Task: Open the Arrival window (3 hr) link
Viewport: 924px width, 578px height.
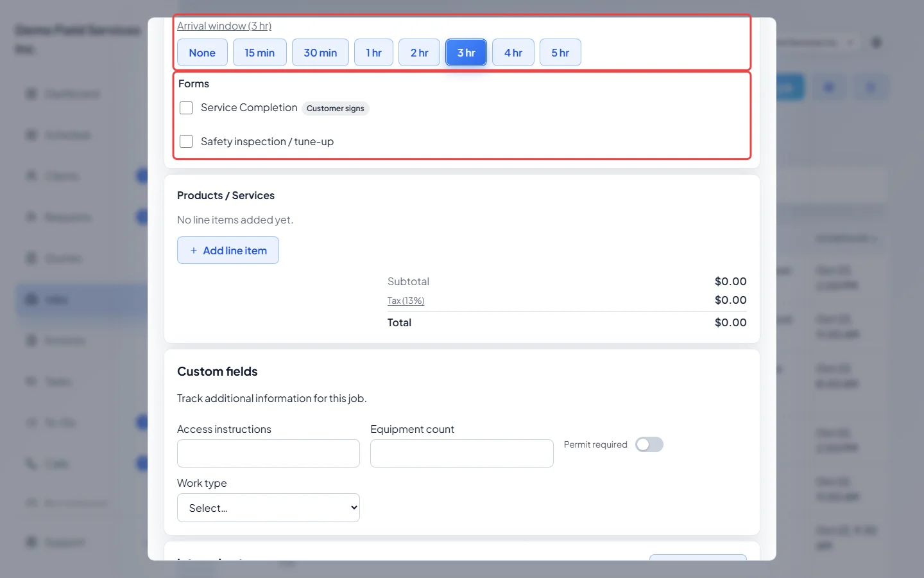Action: (x=224, y=26)
